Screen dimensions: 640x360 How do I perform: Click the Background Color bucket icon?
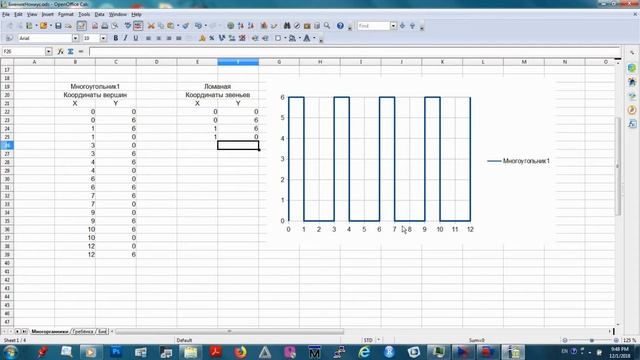point(292,38)
